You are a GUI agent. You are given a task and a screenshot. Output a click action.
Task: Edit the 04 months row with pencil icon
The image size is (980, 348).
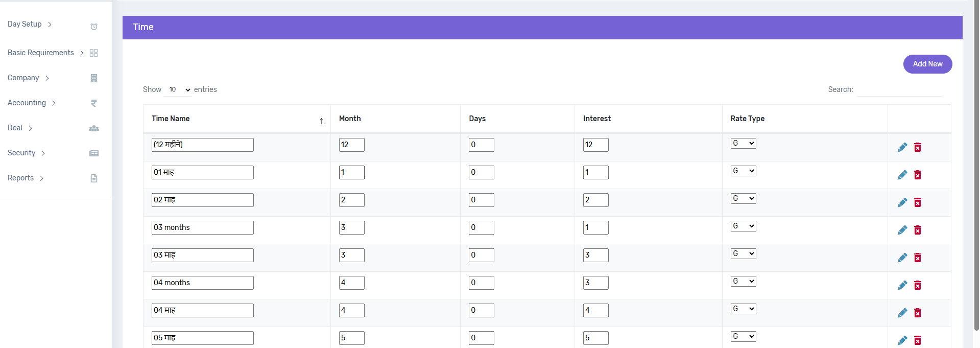point(902,285)
